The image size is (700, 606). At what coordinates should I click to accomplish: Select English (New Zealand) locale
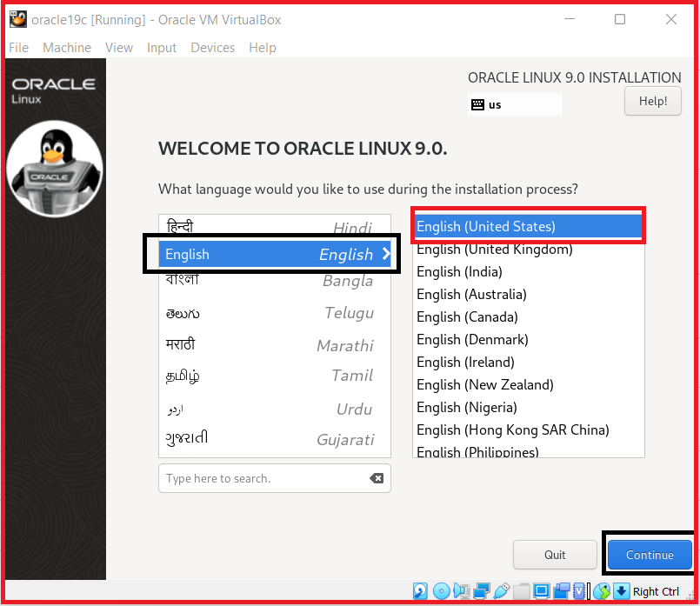(529, 384)
